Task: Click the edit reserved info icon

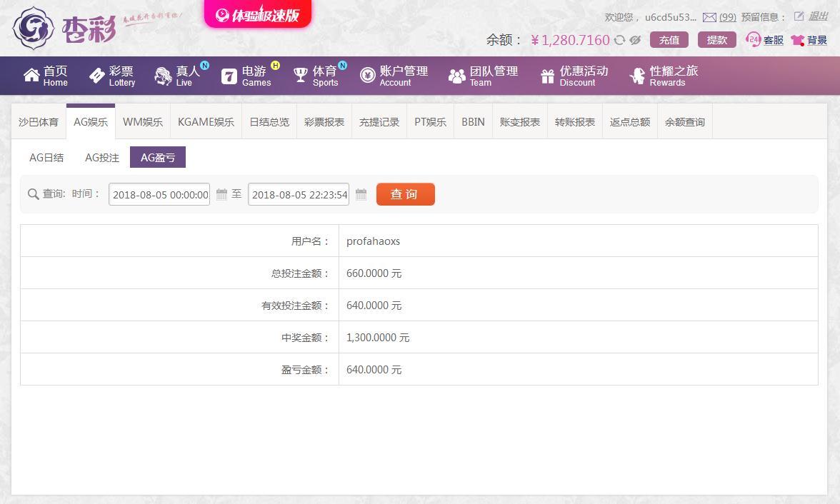Action: coord(799,16)
